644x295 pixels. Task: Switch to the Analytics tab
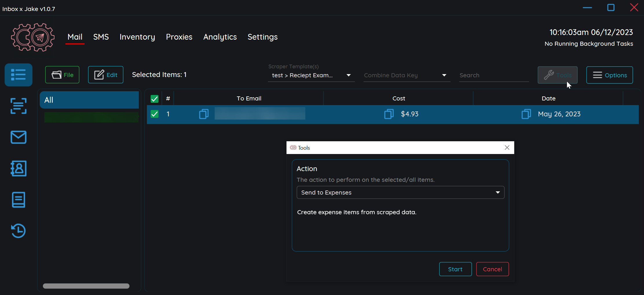click(220, 37)
